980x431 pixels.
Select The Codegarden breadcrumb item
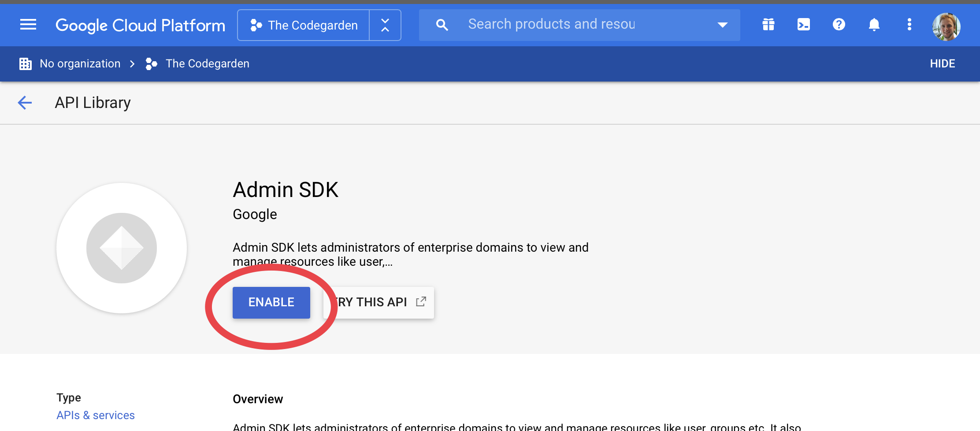207,64
